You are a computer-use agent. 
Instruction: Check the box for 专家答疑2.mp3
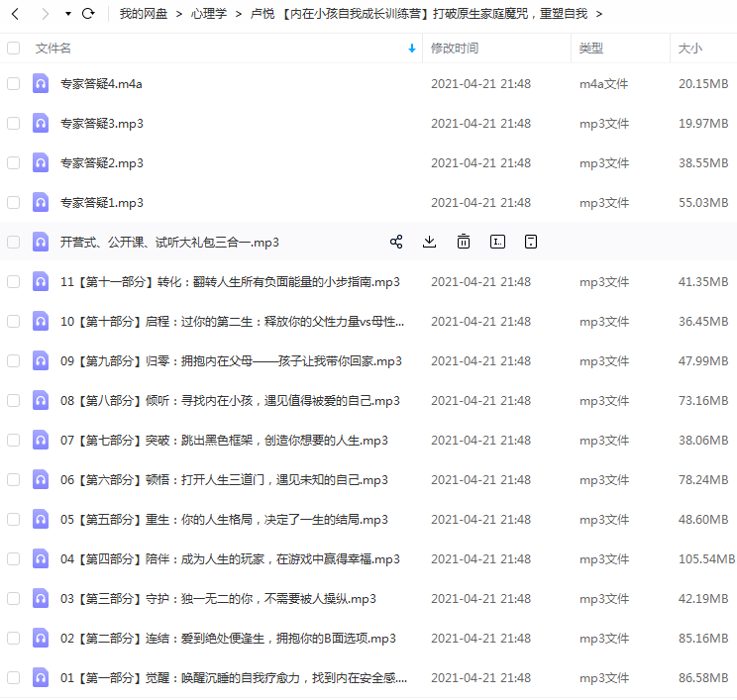(x=13, y=163)
